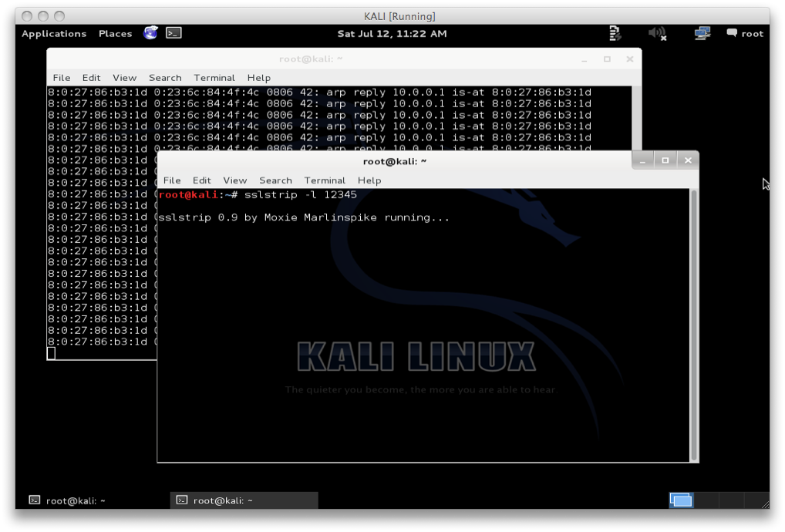Click the date and time clock
Viewport: 785px width, 532px height.
[x=392, y=33]
